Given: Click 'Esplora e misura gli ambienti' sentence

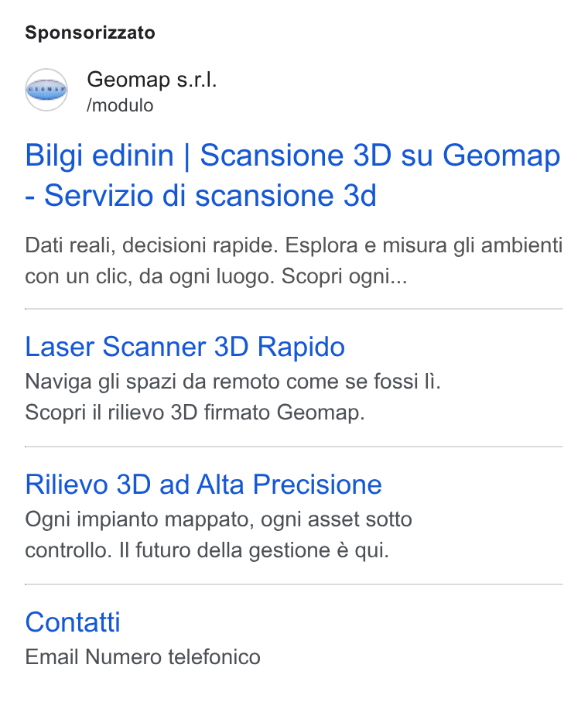Looking at the screenshot, I should [x=424, y=245].
